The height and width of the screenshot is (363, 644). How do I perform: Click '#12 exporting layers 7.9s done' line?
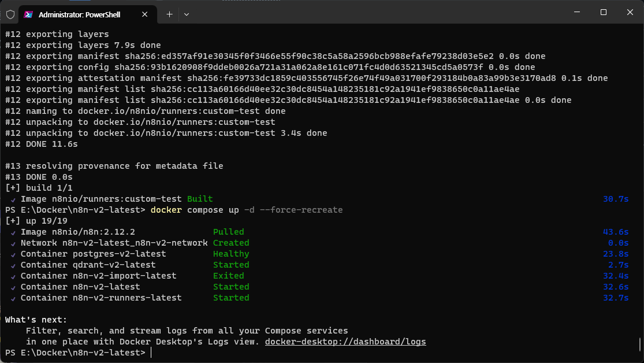pos(83,45)
